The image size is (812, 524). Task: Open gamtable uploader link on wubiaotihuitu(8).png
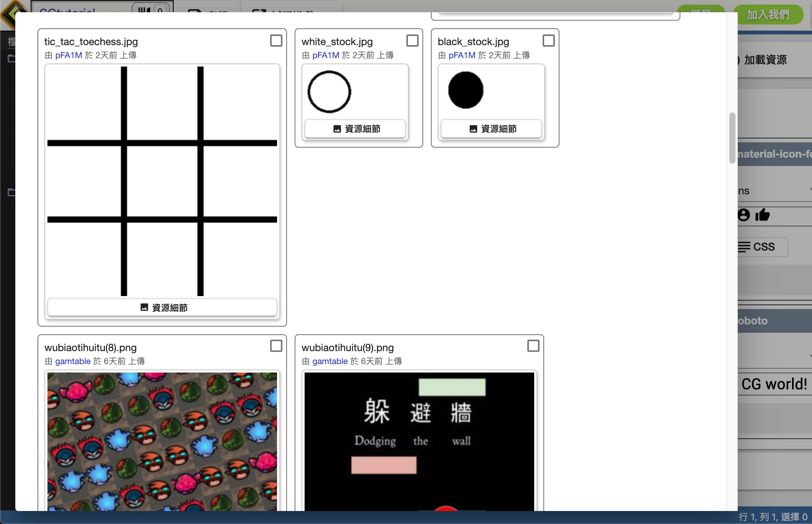73,361
